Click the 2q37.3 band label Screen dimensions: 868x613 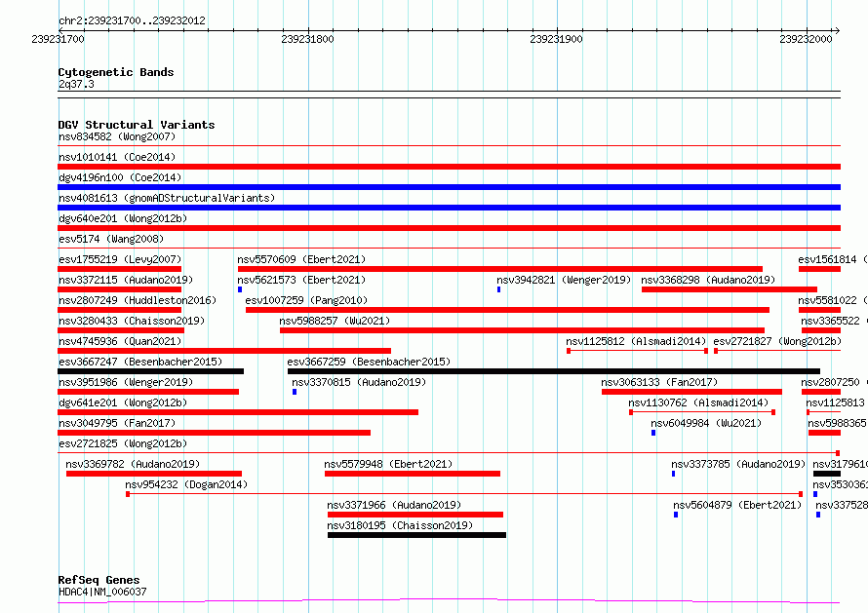pyautogui.click(x=76, y=84)
